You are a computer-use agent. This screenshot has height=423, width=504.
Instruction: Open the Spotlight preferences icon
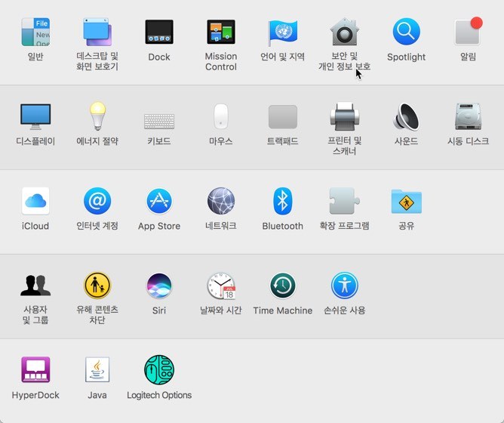pyautogui.click(x=406, y=32)
